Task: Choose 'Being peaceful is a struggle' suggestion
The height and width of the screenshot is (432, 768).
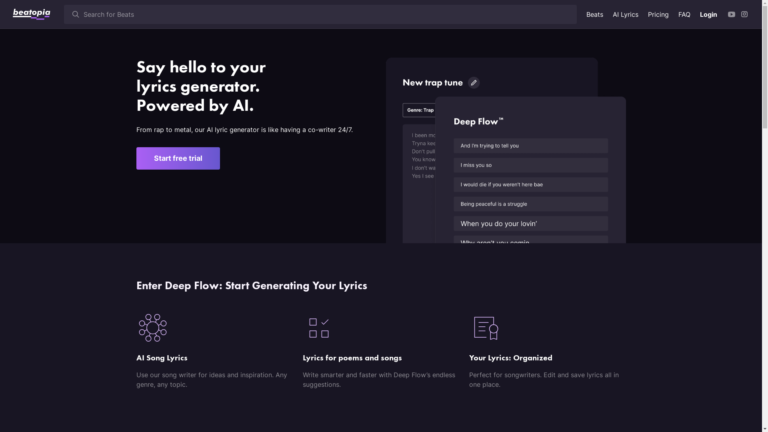Action: click(531, 204)
